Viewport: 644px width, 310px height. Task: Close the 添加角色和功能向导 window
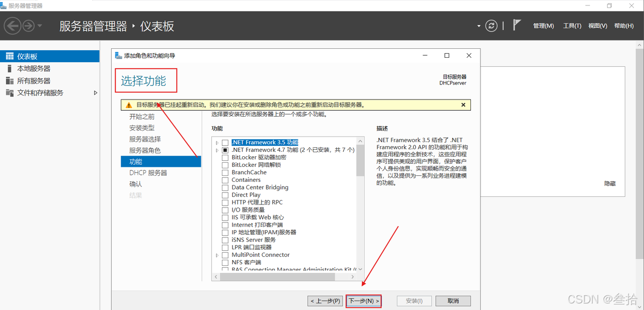click(469, 56)
